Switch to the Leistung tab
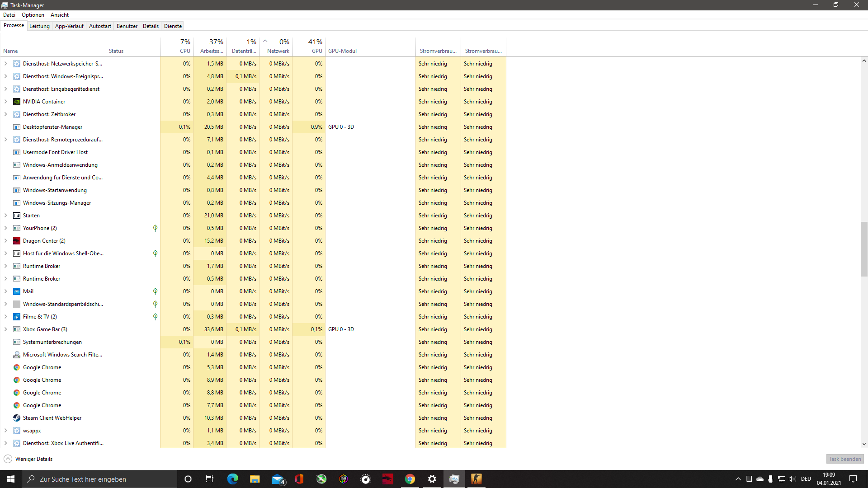 click(39, 26)
